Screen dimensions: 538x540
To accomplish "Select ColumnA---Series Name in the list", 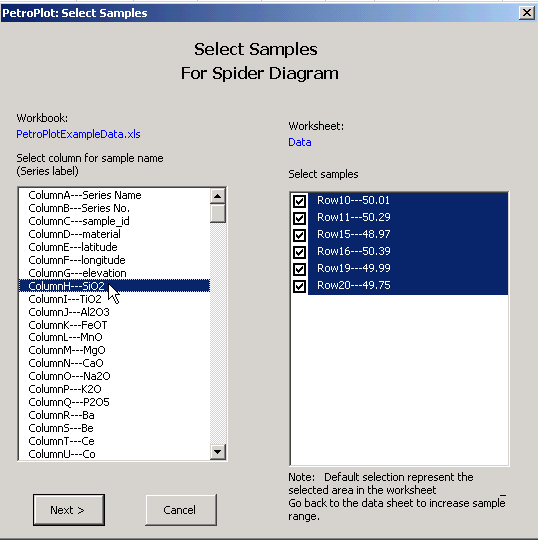I will pos(114,195).
